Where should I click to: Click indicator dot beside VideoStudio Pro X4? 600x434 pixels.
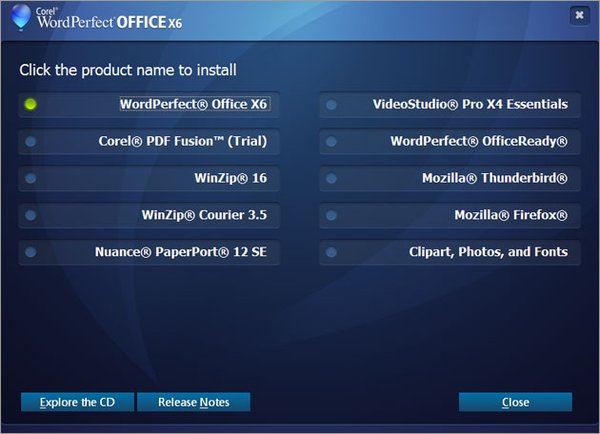coord(331,104)
